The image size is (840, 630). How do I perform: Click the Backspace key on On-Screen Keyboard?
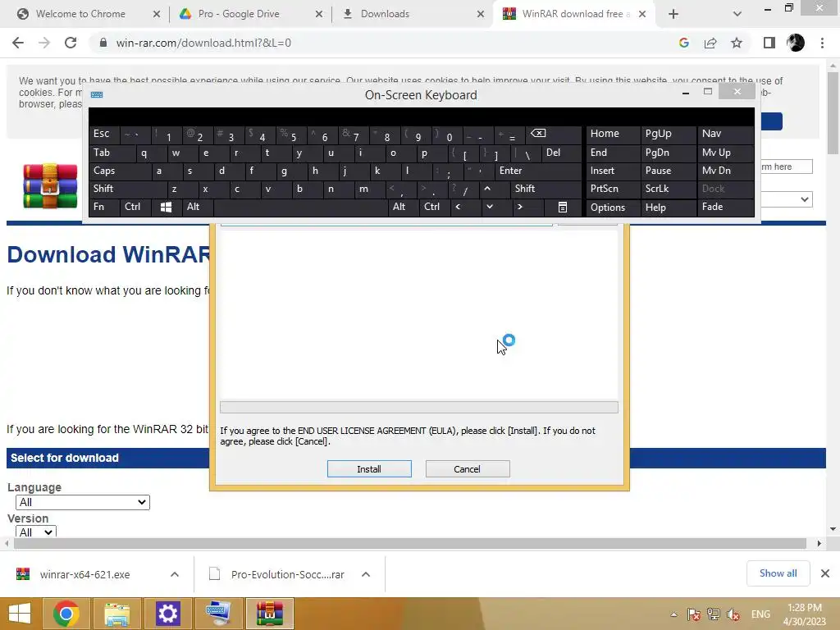tap(552, 134)
